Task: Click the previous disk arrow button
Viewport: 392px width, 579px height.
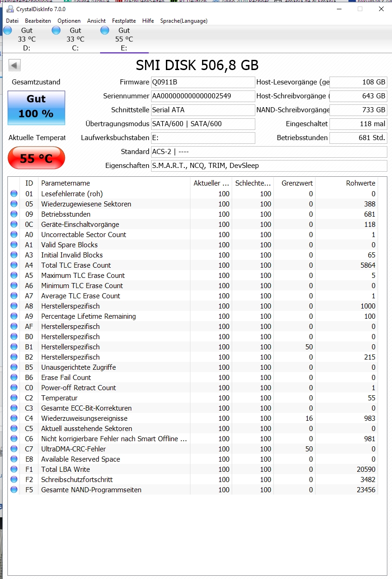Action: [14, 65]
